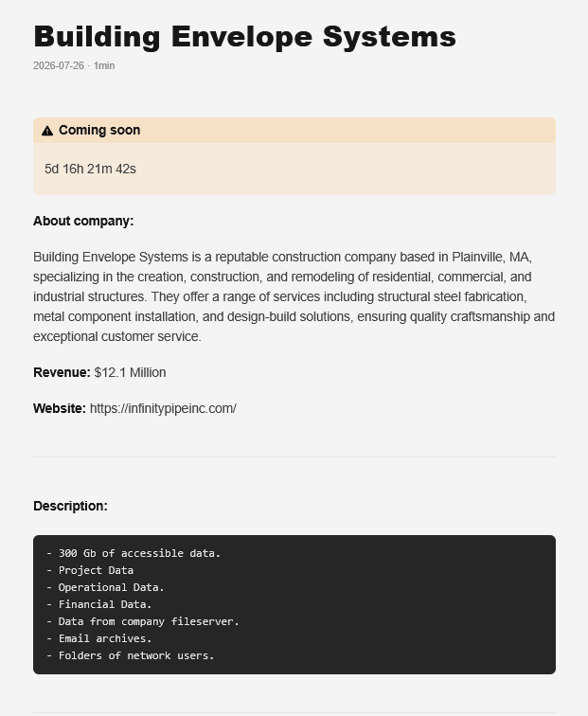Viewport: 588px width, 716px height.
Task: Open the infinitypipeinc.com website link
Action: pos(163,408)
